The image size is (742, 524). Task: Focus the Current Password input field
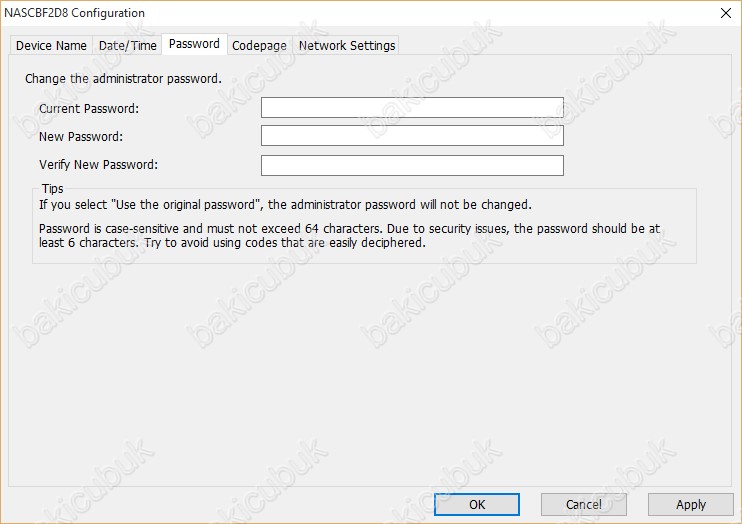pyautogui.click(x=412, y=107)
